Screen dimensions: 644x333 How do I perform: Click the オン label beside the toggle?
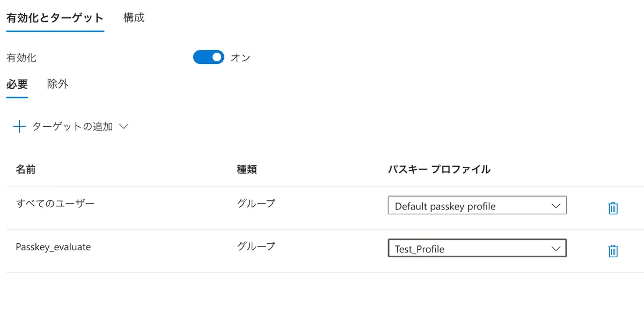click(x=240, y=57)
